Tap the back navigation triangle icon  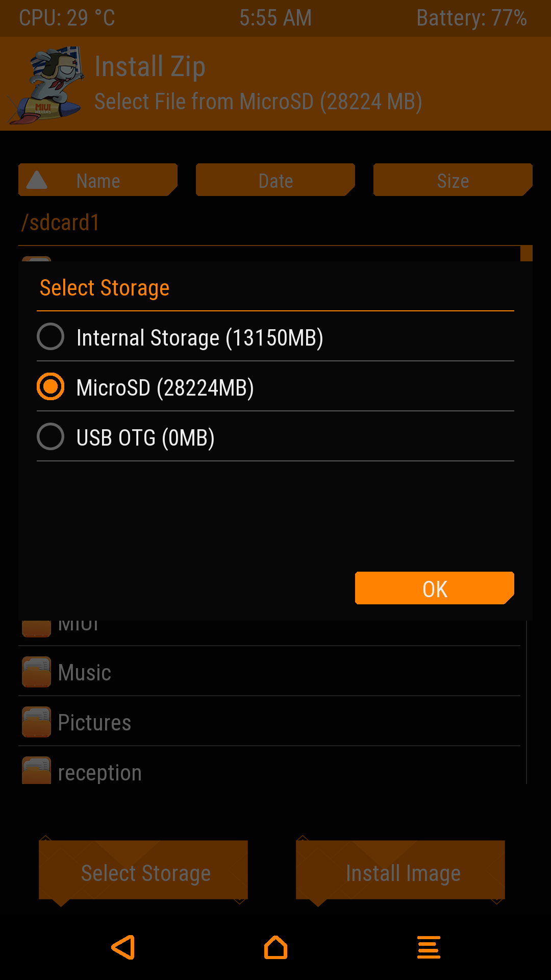pyautogui.click(x=123, y=947)
